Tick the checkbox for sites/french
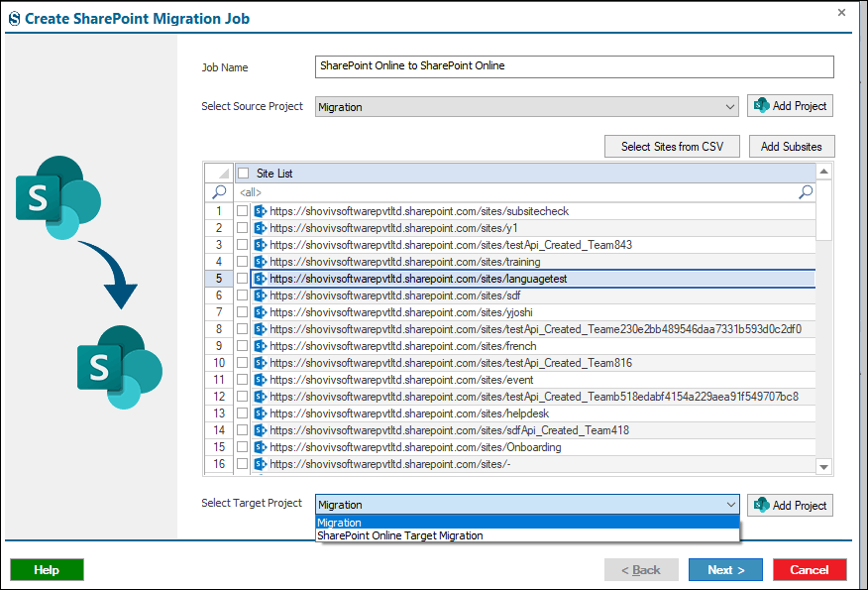The width and height of the screenshot is (868, 590). 242,346
